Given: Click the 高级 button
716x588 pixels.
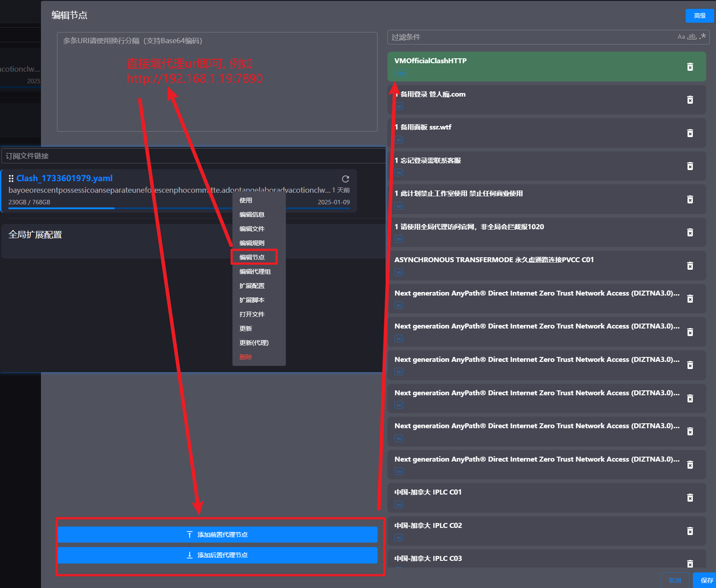Looking at the screenshot, I should [x=700, y=16].
